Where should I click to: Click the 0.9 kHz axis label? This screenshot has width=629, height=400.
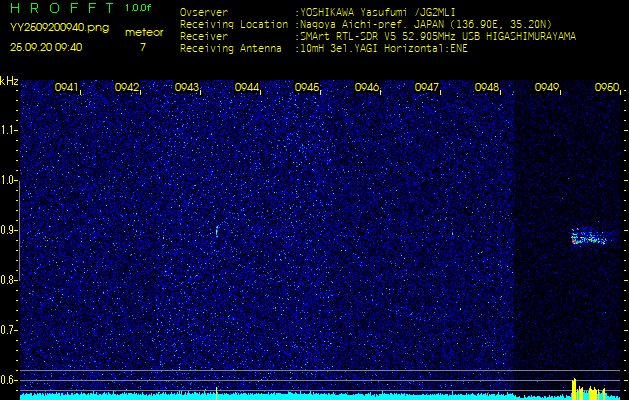tap(8, 230)
